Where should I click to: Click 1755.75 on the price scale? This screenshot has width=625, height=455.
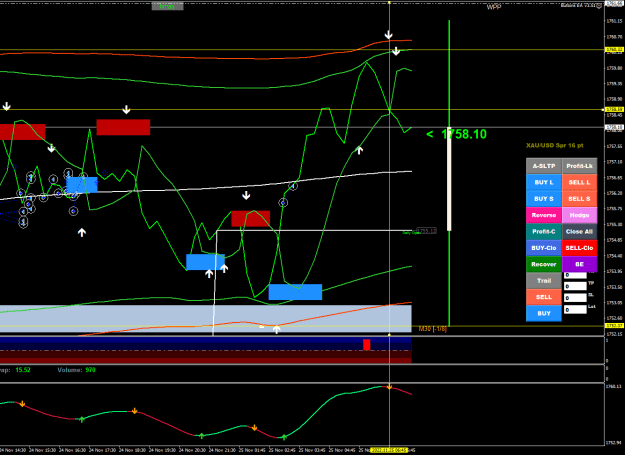pyautogui.click(x=614, y=209)
